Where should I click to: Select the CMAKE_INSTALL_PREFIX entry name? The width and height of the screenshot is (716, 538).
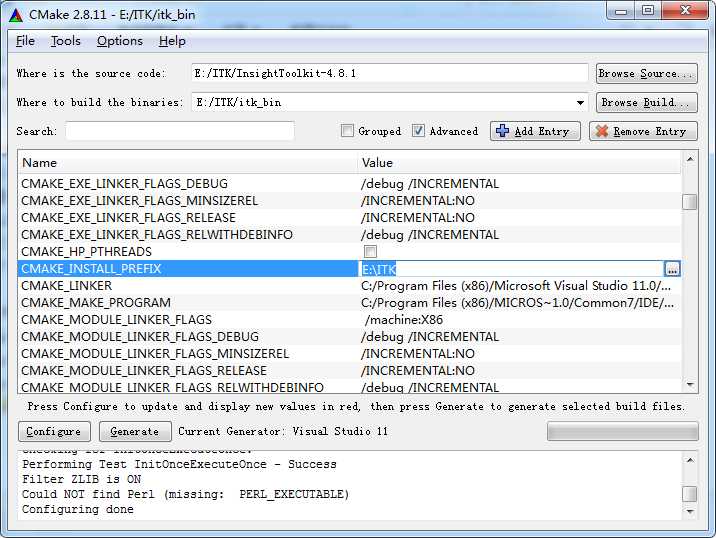point(91,269)
